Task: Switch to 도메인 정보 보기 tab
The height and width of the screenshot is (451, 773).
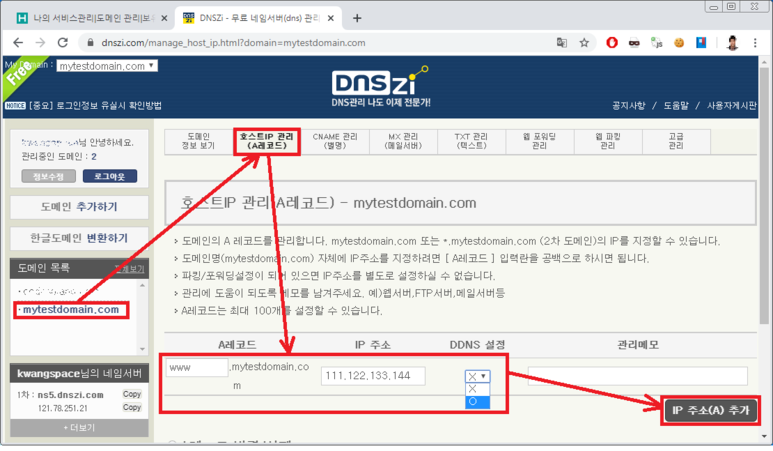Action: 198,141
